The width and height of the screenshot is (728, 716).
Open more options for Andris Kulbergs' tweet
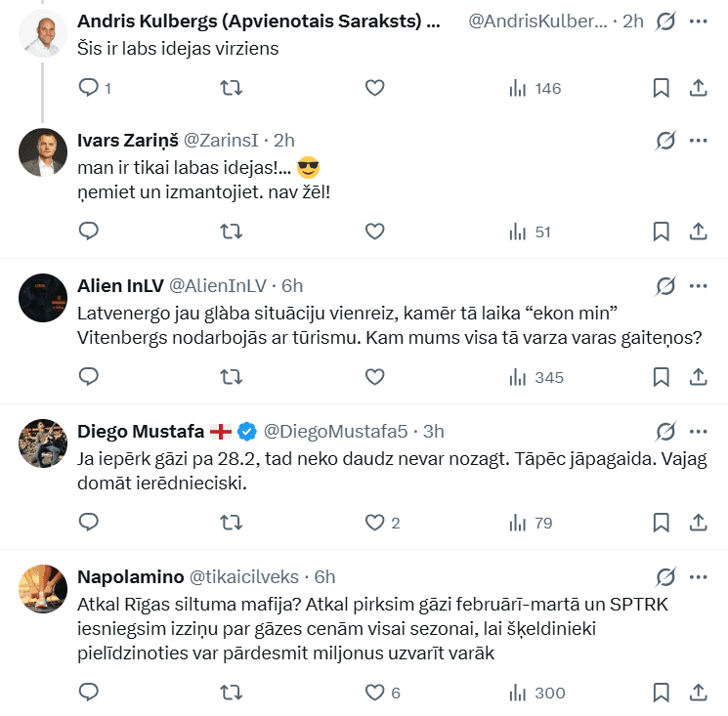click(698, 21)
